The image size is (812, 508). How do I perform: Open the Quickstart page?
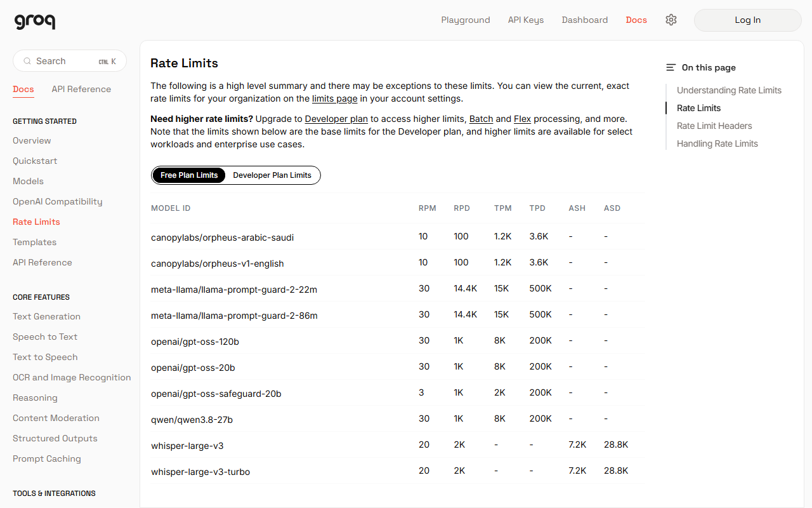[35, 161]
